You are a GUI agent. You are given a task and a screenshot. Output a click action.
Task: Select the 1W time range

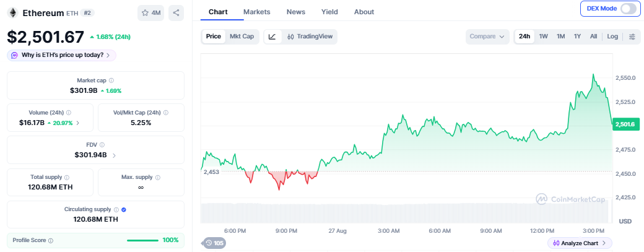tap(544, 37)
